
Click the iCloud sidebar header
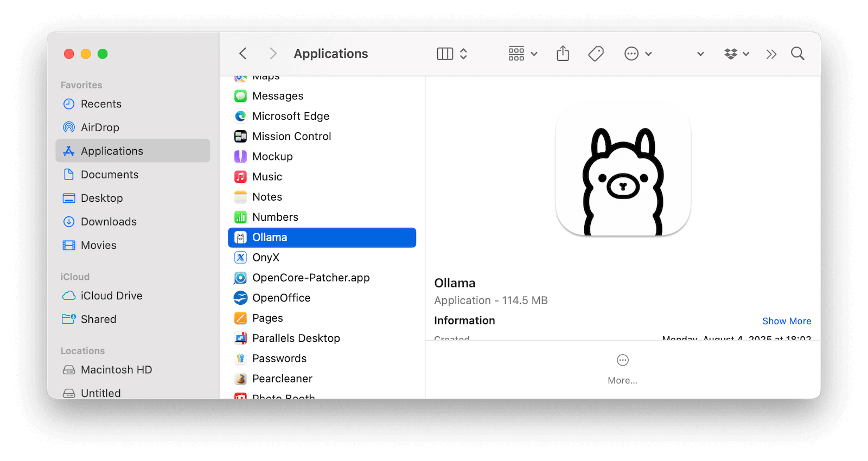coord(75,277)
